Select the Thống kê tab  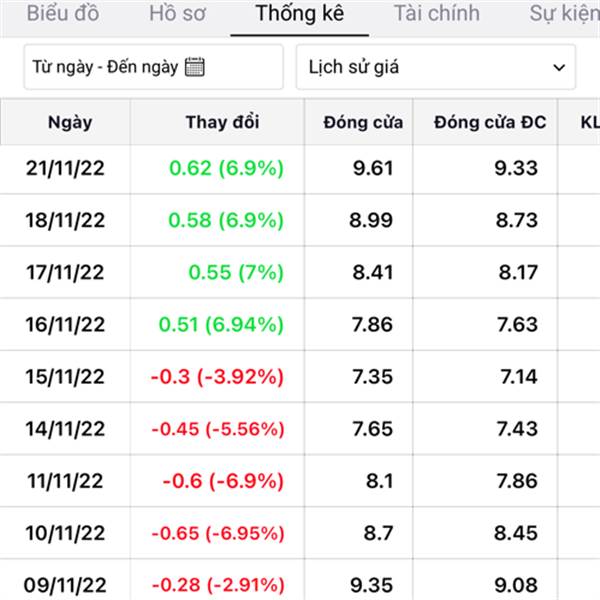click(299, 14)
